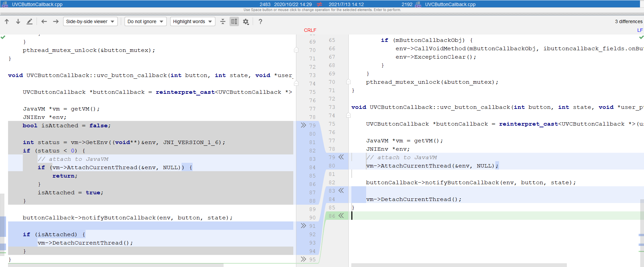This screenshot has width=644, height=267.
Task: Accept right change at line 86 chevron
Action: [x=341, y=216]
